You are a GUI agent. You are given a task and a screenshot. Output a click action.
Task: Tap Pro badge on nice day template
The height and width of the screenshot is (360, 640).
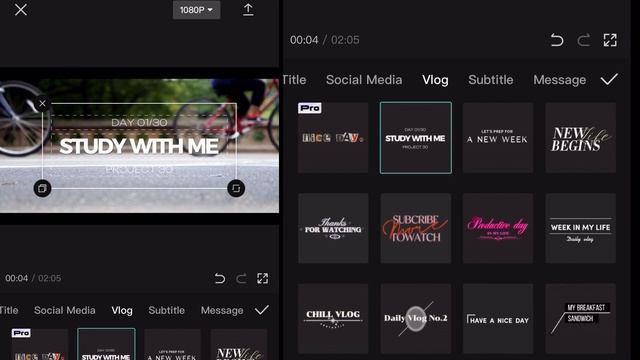pyautogui.click(x=310, y=108)
